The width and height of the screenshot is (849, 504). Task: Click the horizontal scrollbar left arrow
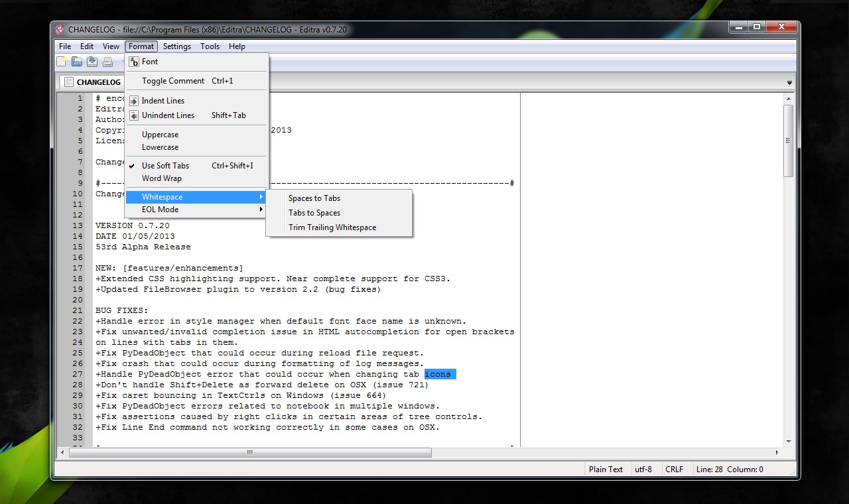63,452
